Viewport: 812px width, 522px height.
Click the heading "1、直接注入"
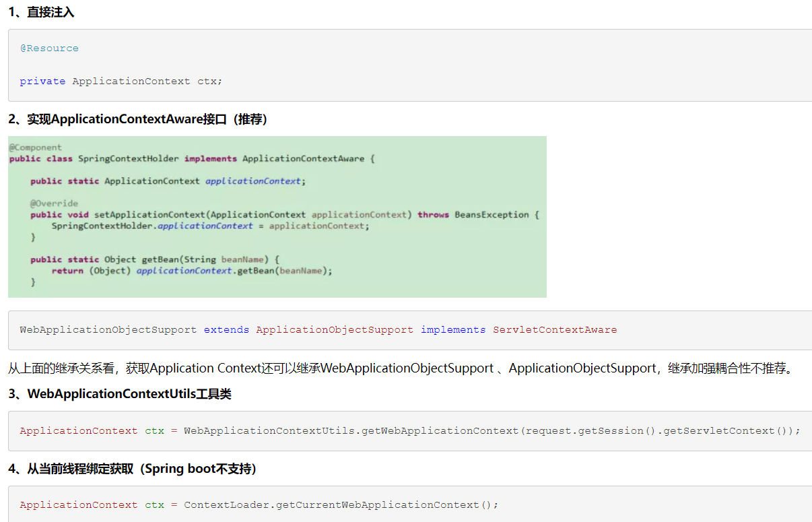(x=41, y=12)
